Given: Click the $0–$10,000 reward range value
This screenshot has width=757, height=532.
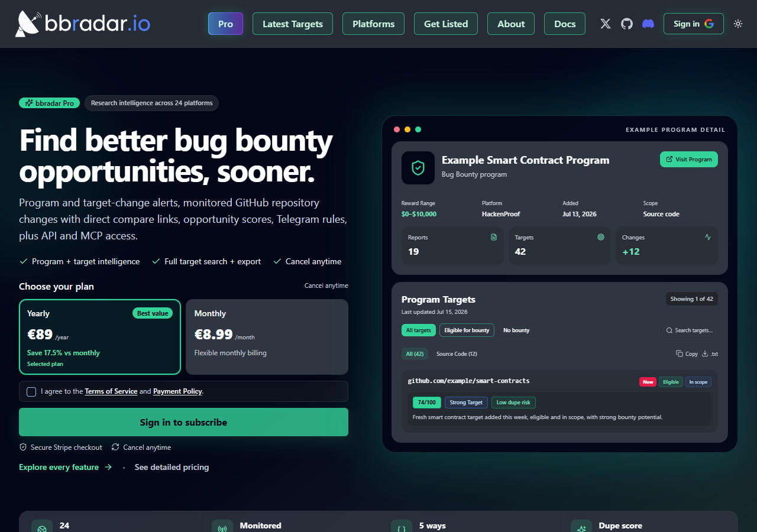Looking at the screenshot, I should click(419, 214).
